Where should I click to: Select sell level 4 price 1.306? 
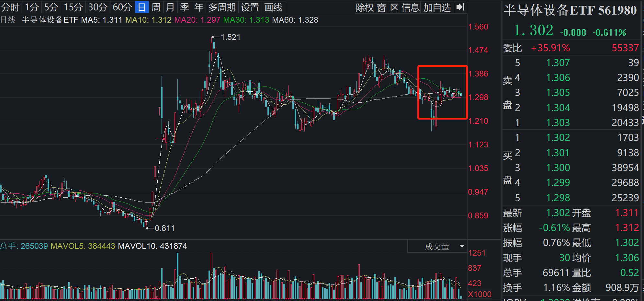tap(558, 77)
